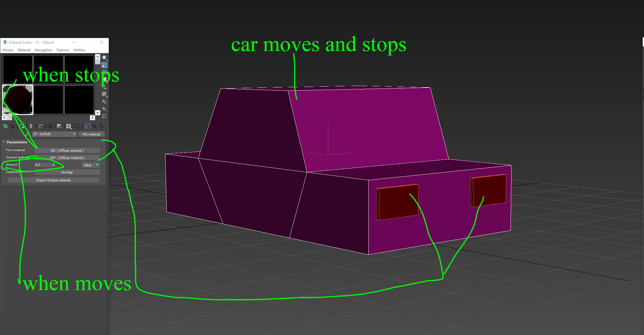Open the 07 - Default name dropdown
Viewport: 644px width, 335px height.
(74, 134)
